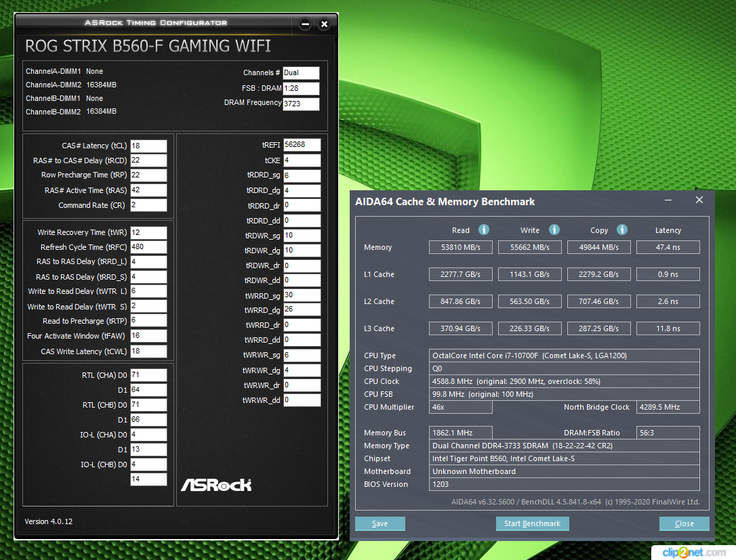Select the CAS Write Latency (tCWL) field
The width and height of the screenshot is (736, 560).
pos(148,351)
